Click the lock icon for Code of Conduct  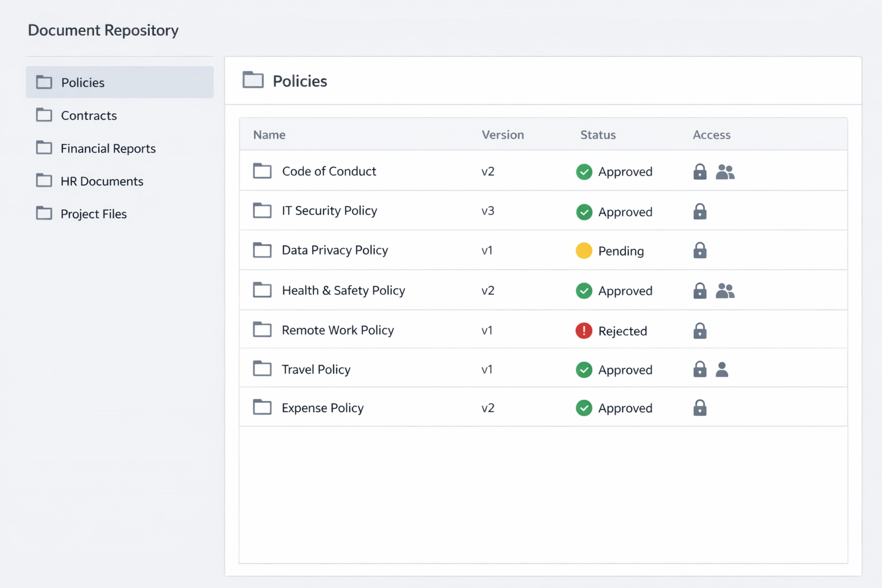(x=699, y=172)
